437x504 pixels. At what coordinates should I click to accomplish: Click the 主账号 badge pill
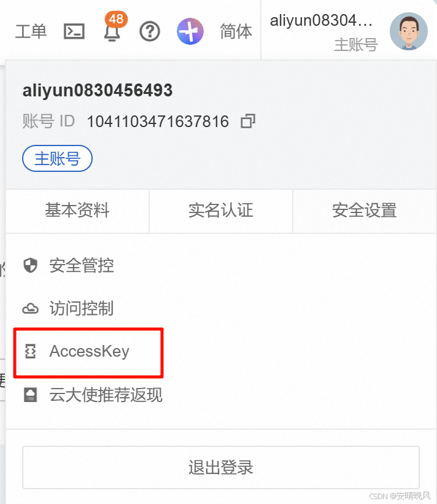[x=57, y=158]
